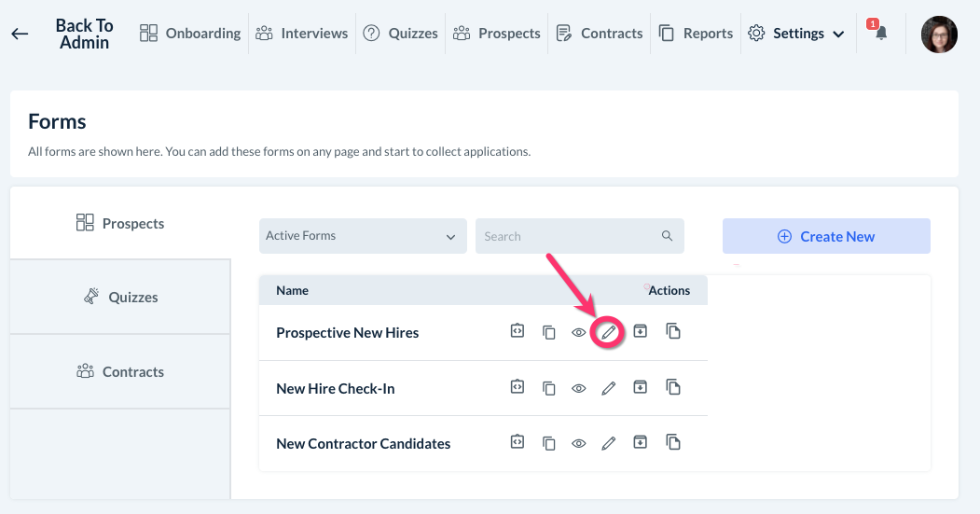Expand the Settings menu
The height and width of the screenshot is (514, 980).
[x=797, y=34]
